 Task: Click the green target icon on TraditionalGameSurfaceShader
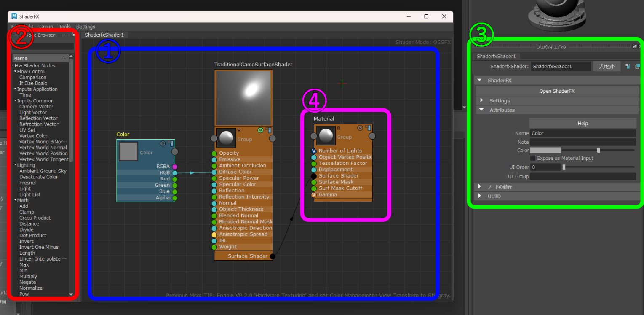(260, 130)
